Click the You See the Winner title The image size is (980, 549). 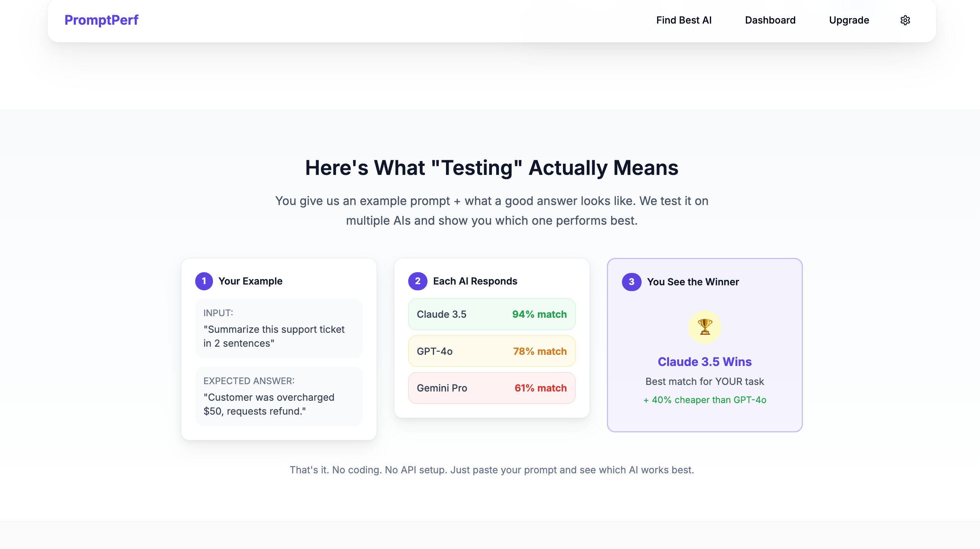pyautogui.click(x=693, y=282)
